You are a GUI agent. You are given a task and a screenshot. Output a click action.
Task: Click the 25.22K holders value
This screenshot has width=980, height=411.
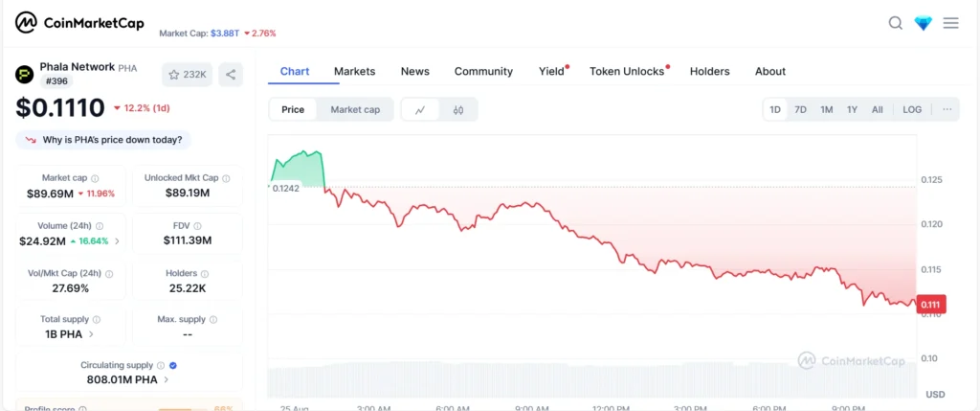[x=187, y=288]
